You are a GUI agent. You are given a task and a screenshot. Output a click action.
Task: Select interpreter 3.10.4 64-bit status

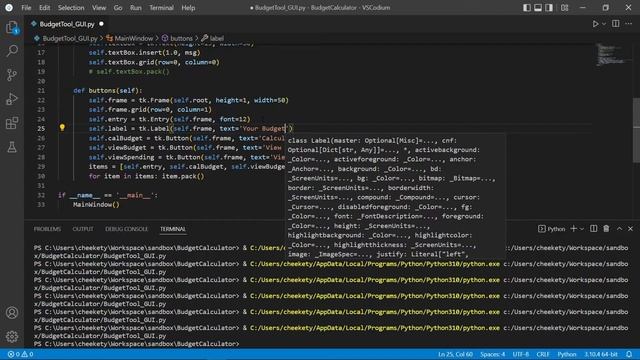coord(601,354)
